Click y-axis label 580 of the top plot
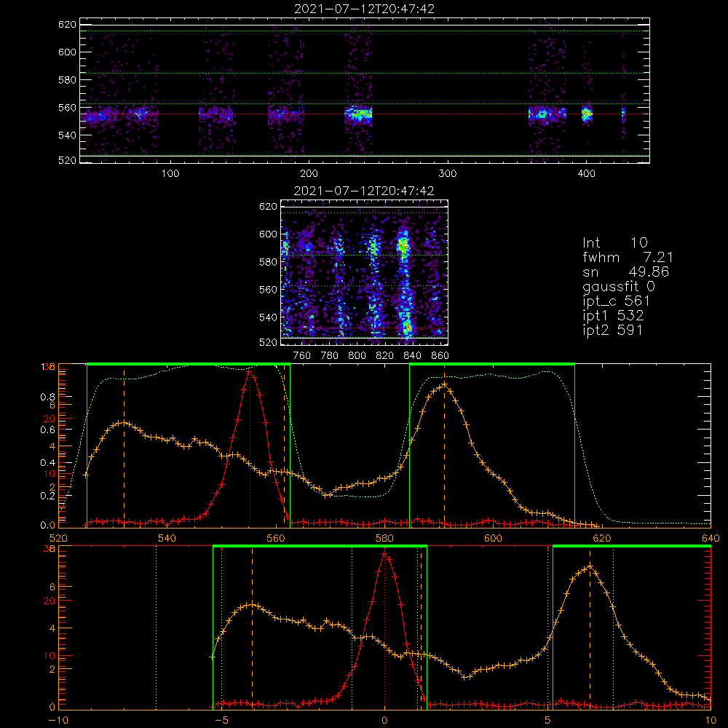 tap(67, 80)
